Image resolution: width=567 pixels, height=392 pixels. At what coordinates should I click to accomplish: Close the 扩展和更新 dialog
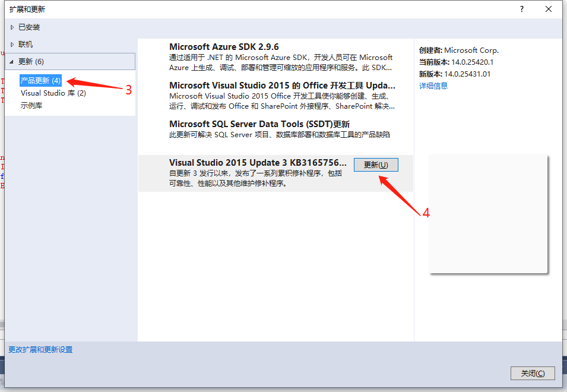point(549,9)
